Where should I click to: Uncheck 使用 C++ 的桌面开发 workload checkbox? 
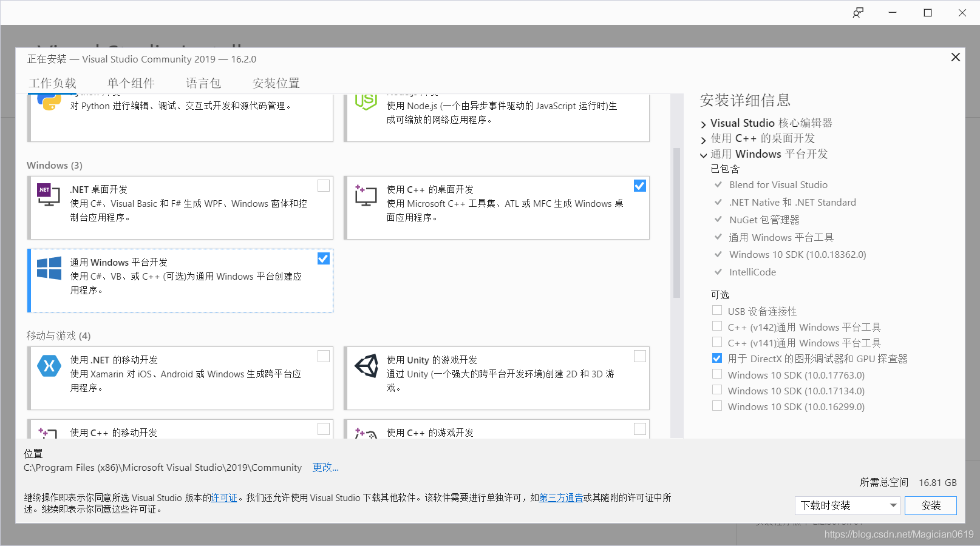(x=640, y=186)
